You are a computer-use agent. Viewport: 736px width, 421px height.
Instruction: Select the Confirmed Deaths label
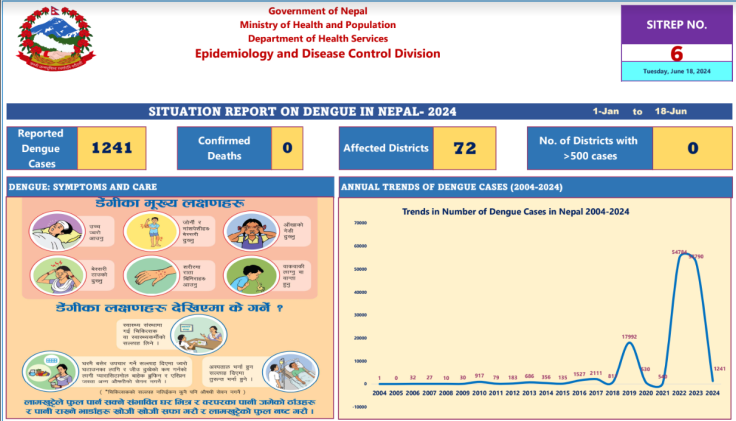click(x=224, y=148)
